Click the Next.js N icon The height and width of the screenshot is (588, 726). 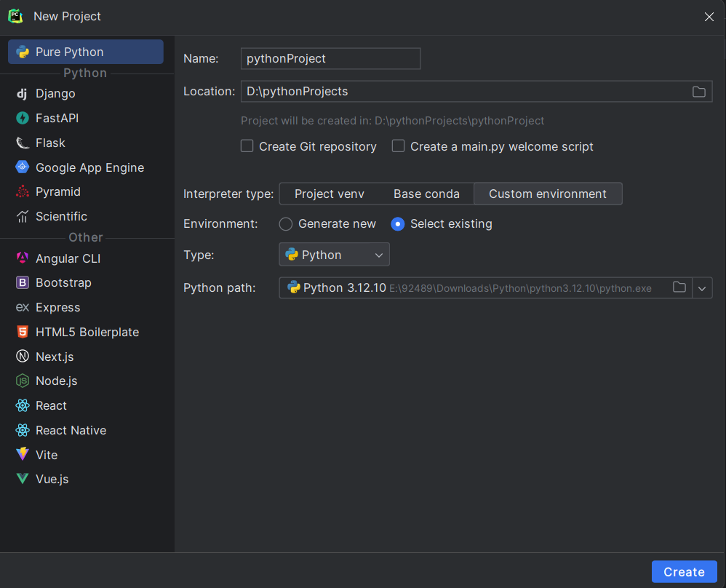click(23, 357)
